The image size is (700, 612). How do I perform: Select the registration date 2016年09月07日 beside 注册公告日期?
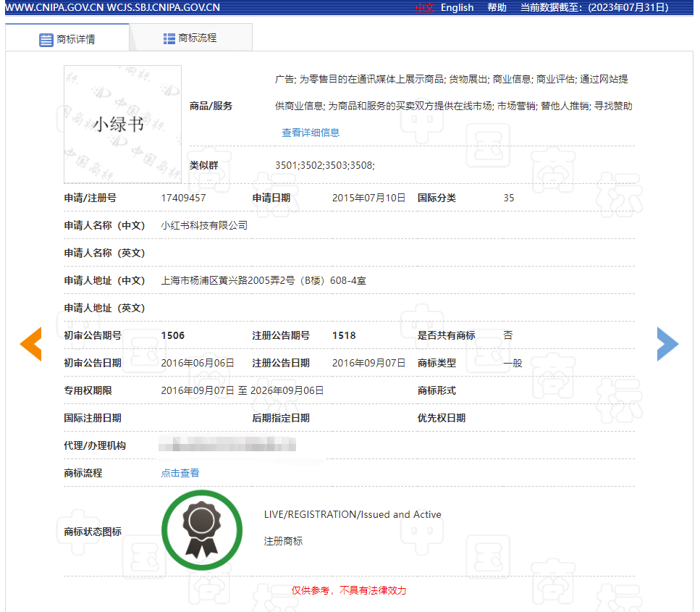coord(368,363)
